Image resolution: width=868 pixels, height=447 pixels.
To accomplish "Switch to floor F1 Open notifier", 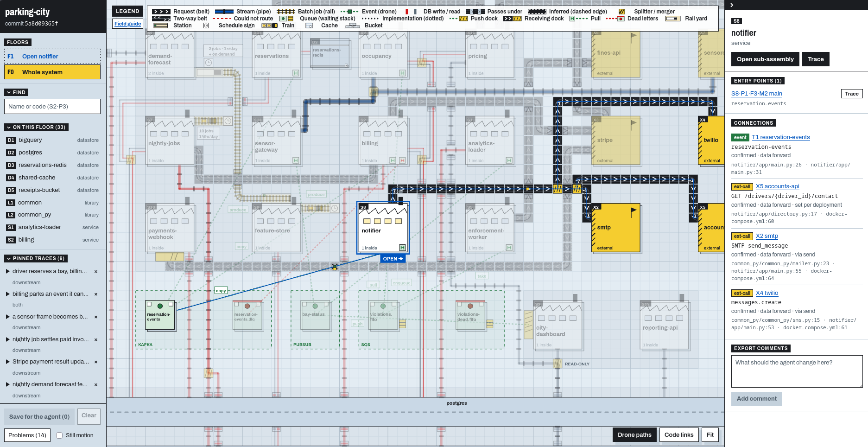I will pyautogui.click(x=52, y=57).
